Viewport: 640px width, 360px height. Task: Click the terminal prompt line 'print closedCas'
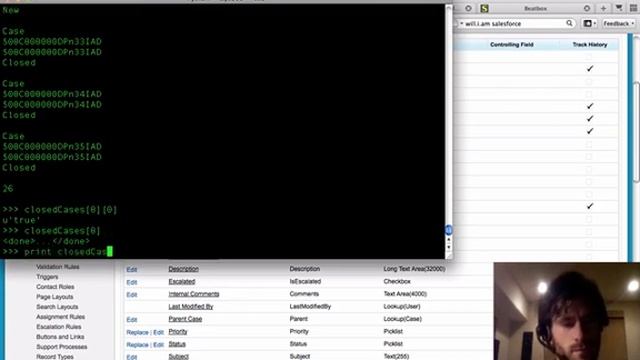57,251
